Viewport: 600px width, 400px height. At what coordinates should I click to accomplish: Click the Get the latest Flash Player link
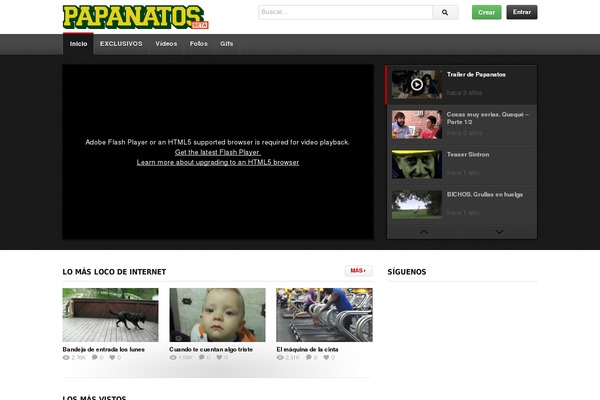pos(218,152)
